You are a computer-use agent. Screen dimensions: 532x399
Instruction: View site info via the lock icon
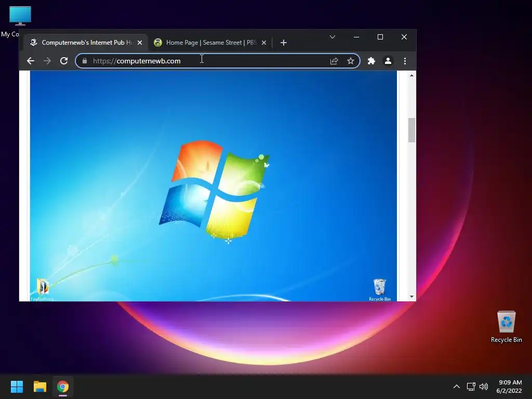[x=85, y=61]
